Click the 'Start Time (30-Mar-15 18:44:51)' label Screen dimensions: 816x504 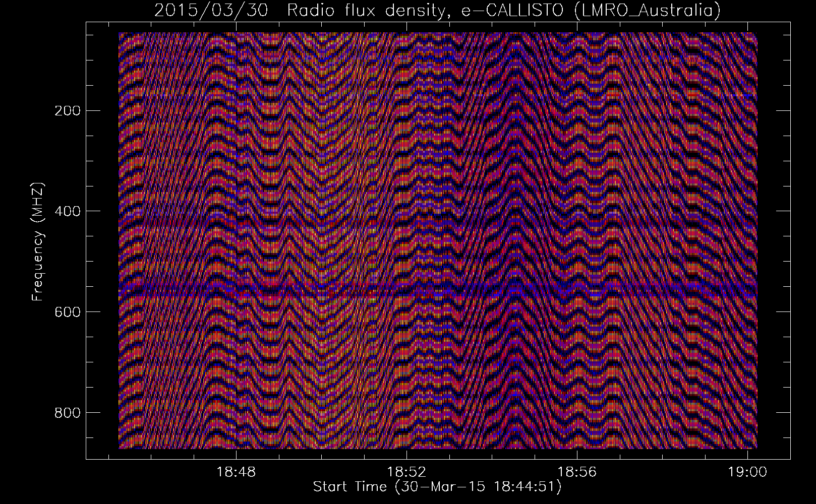pyautogui.click(x=437, y=487)
